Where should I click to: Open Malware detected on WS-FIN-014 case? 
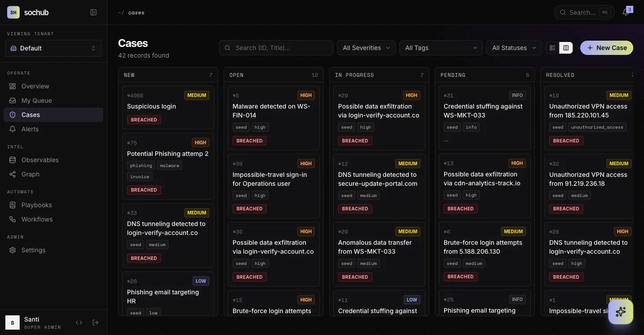[x=274, y=118]
